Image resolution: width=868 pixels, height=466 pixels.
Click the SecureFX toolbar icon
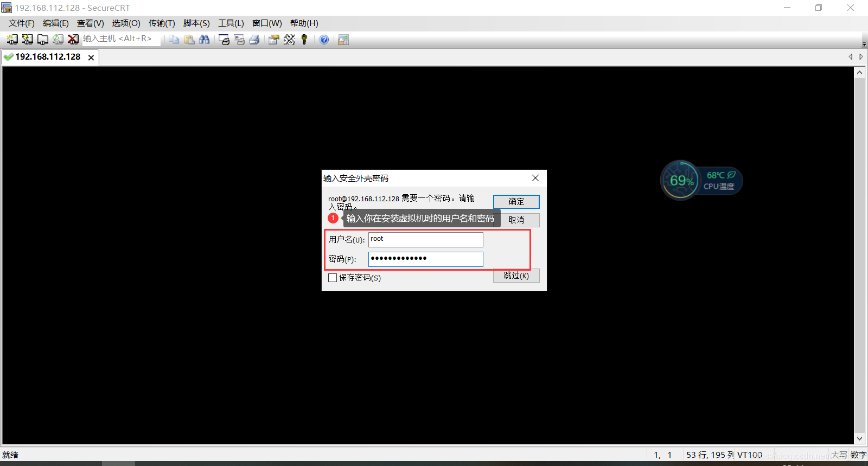(343, 40)
